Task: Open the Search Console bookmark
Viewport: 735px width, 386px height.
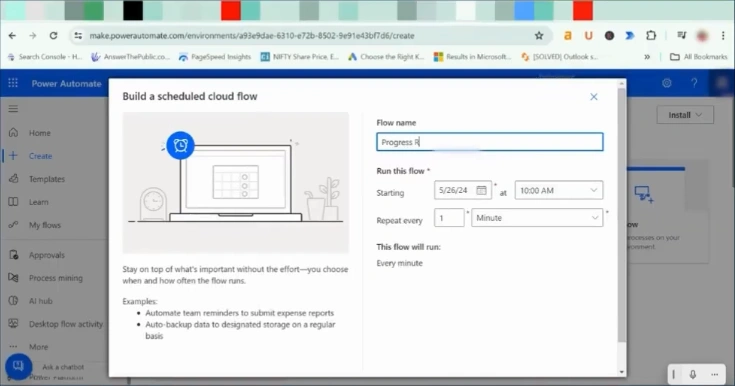Action: click(x=45, y=57)
